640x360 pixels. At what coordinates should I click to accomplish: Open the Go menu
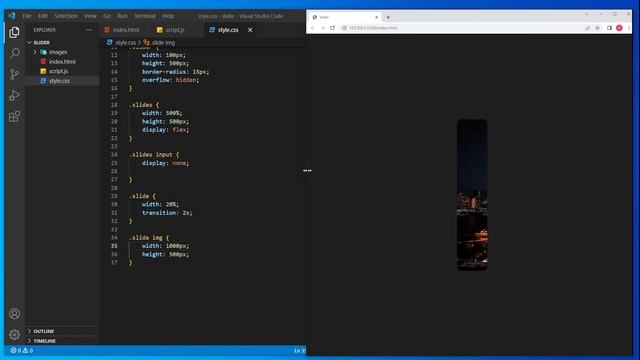pos(107,16)
